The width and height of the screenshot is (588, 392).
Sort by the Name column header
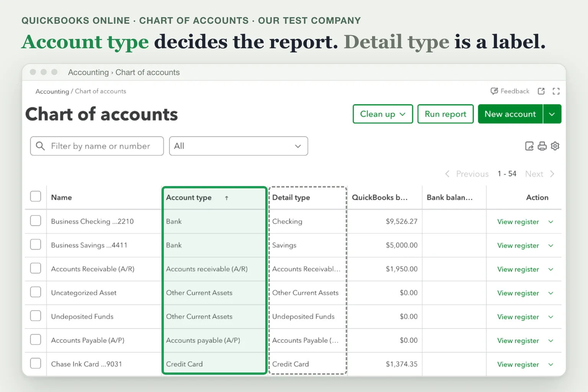coord(62,198)
